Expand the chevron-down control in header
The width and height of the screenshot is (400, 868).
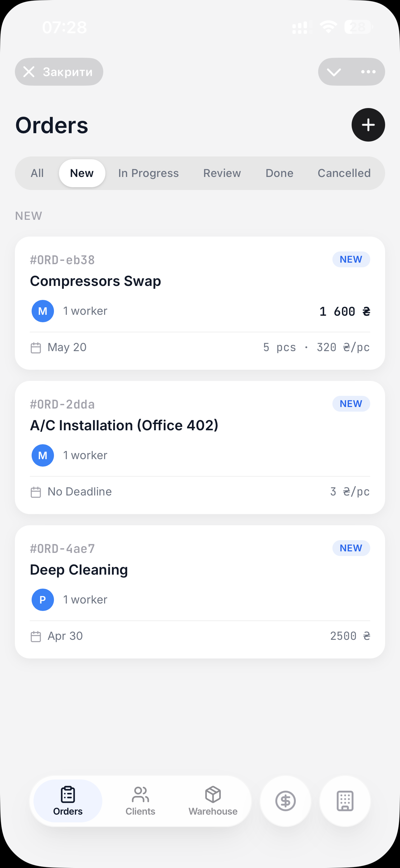pos(334,72)
